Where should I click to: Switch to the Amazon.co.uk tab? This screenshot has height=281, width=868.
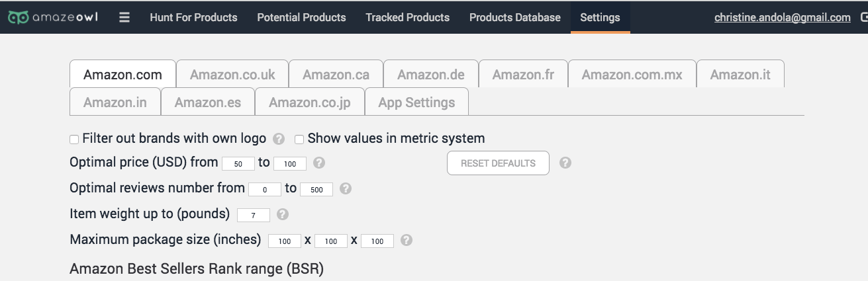(x=232, y=74)
